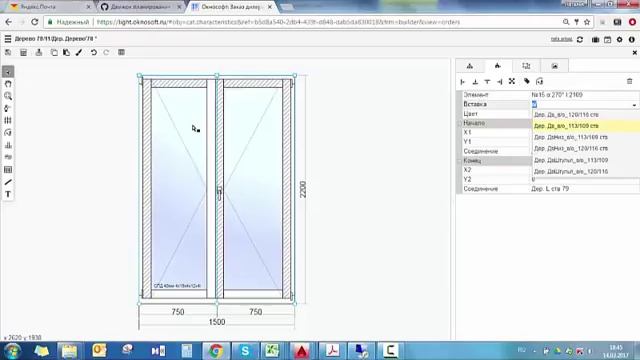Select the arrow pointer tool

(8, 72)
